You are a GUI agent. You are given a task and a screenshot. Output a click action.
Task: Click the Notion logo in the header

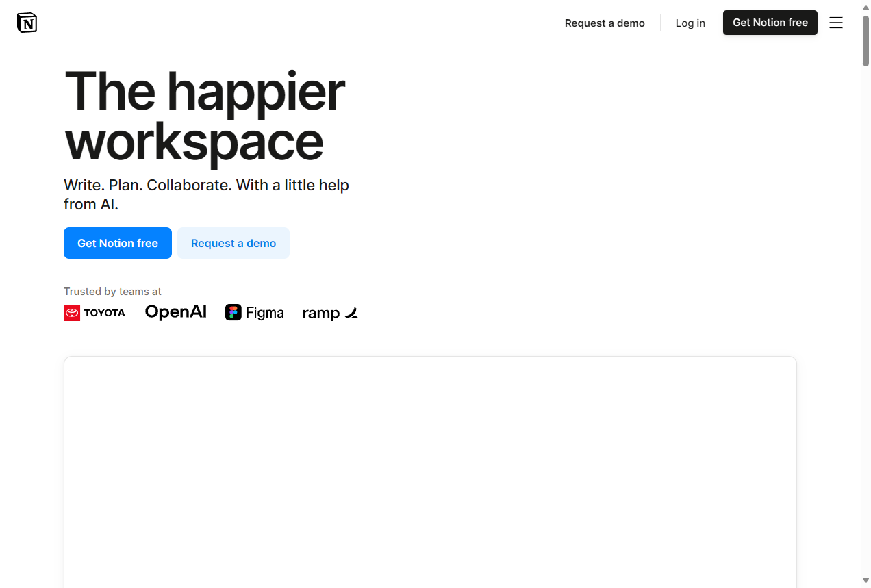coord(27,23)
